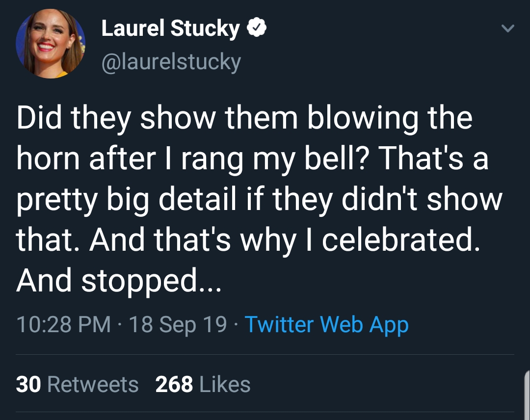Grab the scrollbar at the right edge
Screen dimensions: 530x420
pyautogui.click(x=527, y=394)
